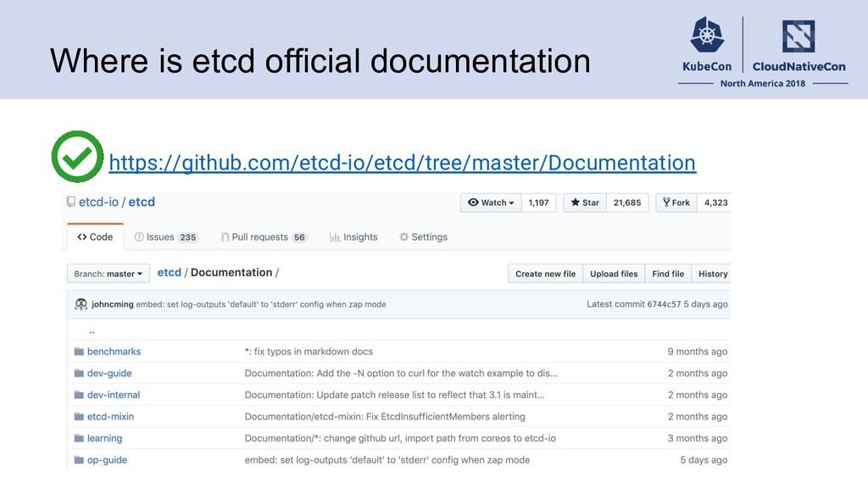Click the pull requests 56 counter badge
Image resolution: width=868 pixels, height=488 pixels.
click(x=299, y=237)
